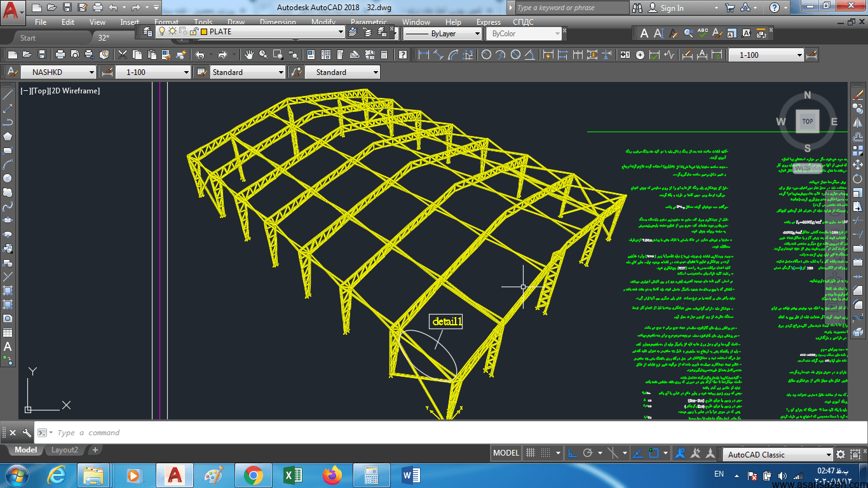
Task: Select the Polygon draw tool
Action: [x=8, y=136]
